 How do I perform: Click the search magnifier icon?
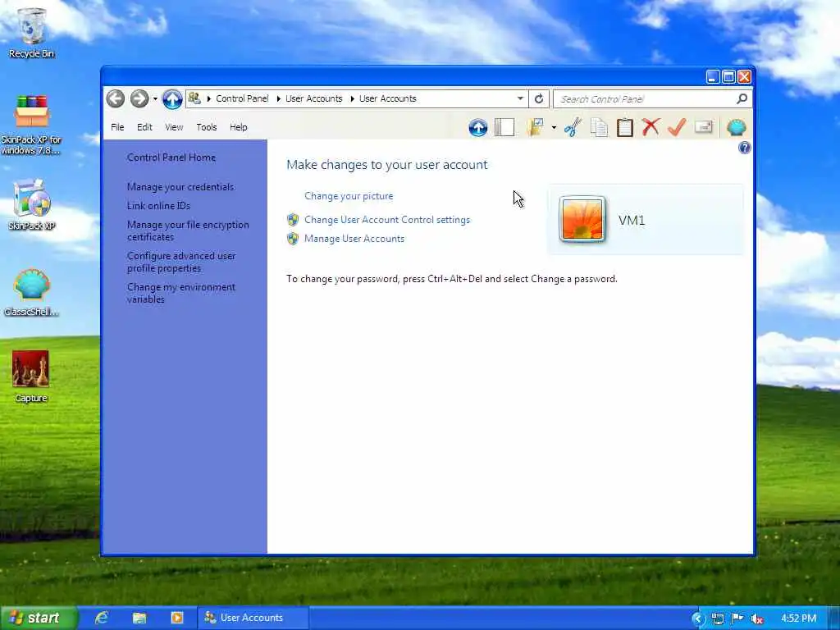point(742,98)
